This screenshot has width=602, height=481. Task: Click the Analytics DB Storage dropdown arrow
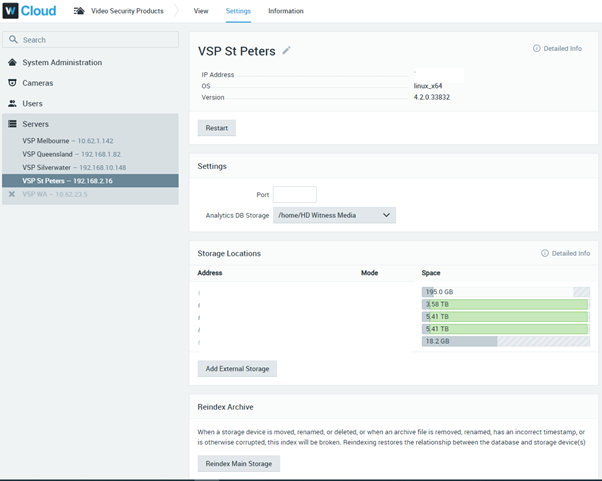pyautogui.click(x=386, y=215)
